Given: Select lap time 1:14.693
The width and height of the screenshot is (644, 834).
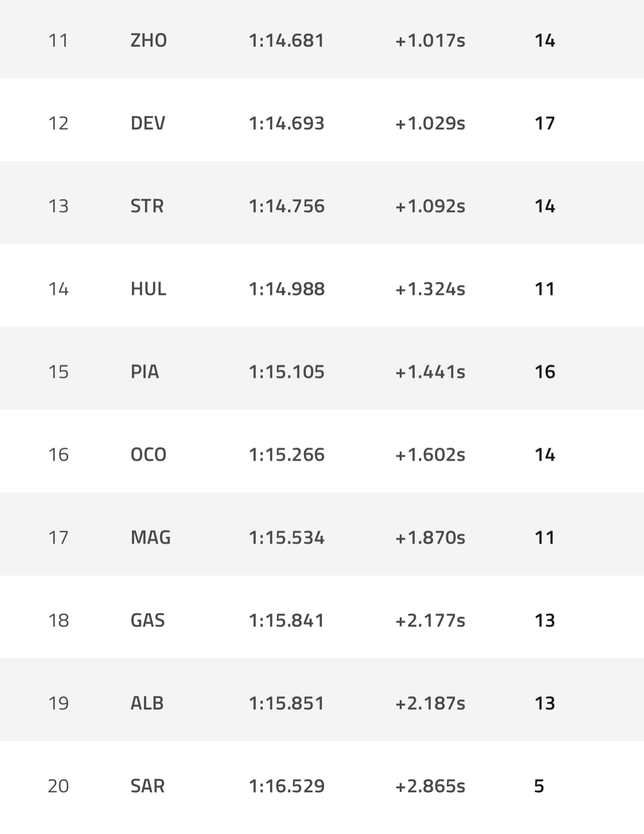Looking at the screenshot, I should coord(286,123).
